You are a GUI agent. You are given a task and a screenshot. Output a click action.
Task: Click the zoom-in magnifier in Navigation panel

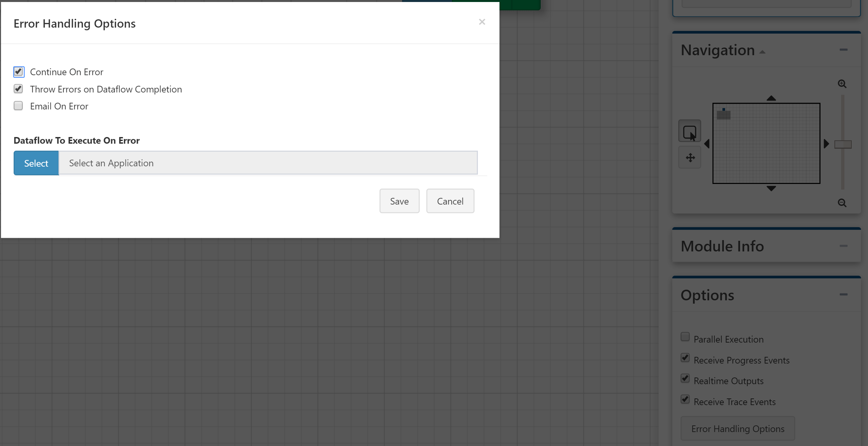click(x=842, y=83)
